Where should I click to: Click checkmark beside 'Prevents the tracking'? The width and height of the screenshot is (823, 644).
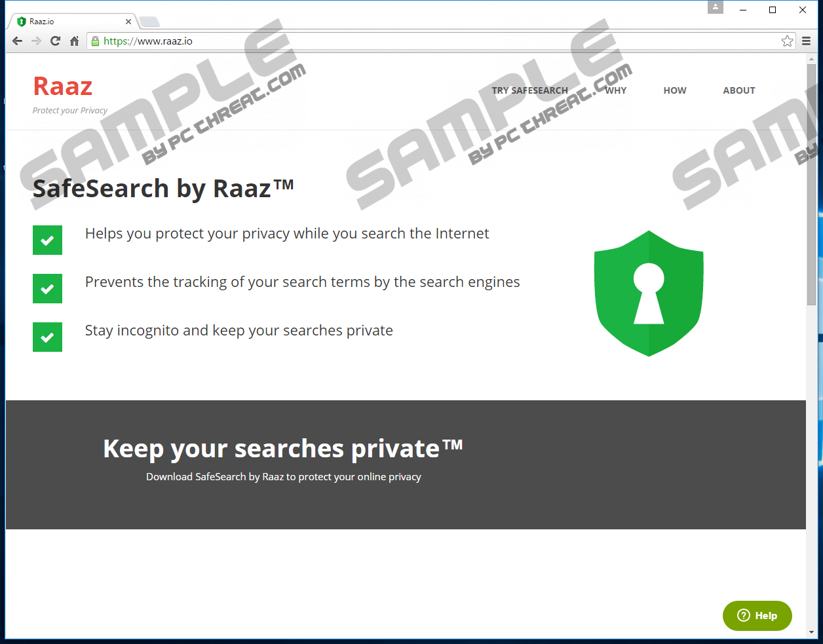point(47,288)
